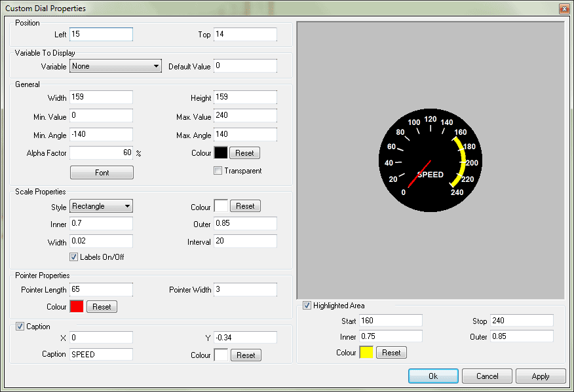
Task: Open the Variable dropdown list
Action: (115, 66)
